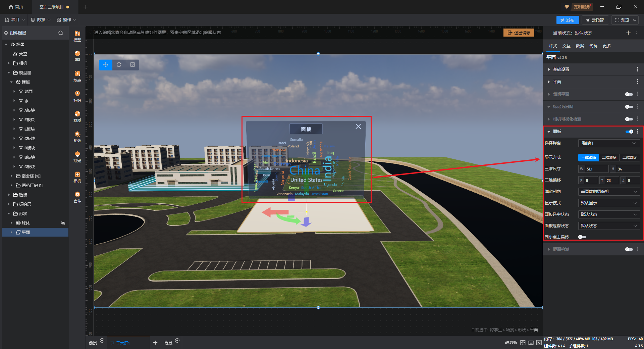Viewport: 644px width, 349px height.
Task: Open the 操作 menu
Action: point(66,20)
